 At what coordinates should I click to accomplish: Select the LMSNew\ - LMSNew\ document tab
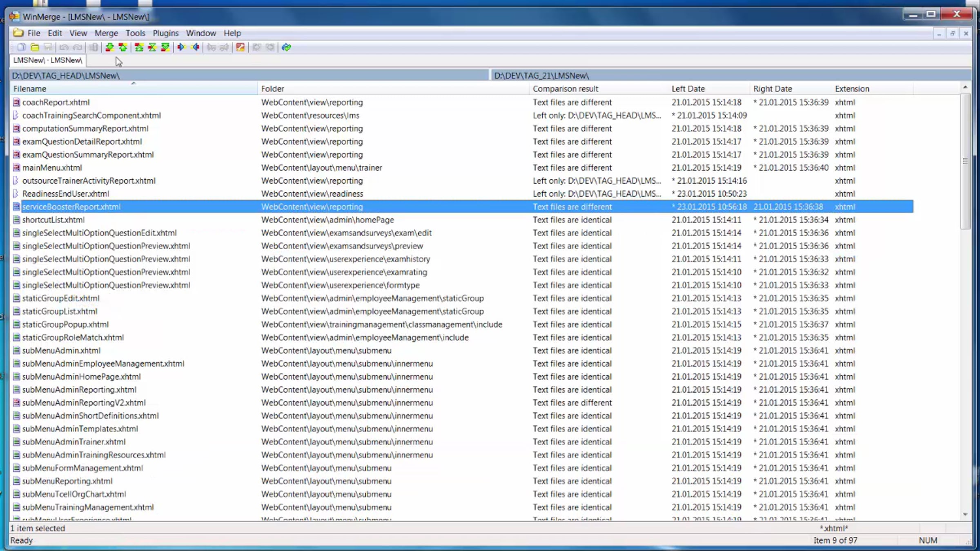[48, 60]
